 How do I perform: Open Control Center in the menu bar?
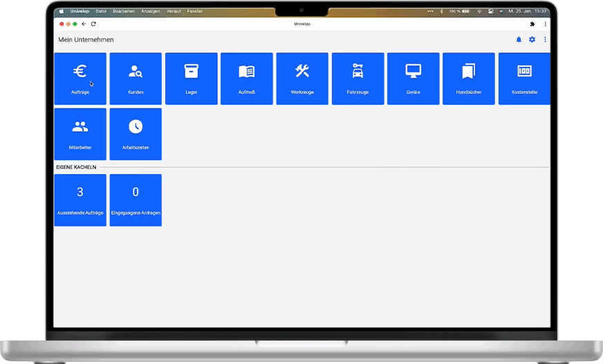tap(491, 11)
